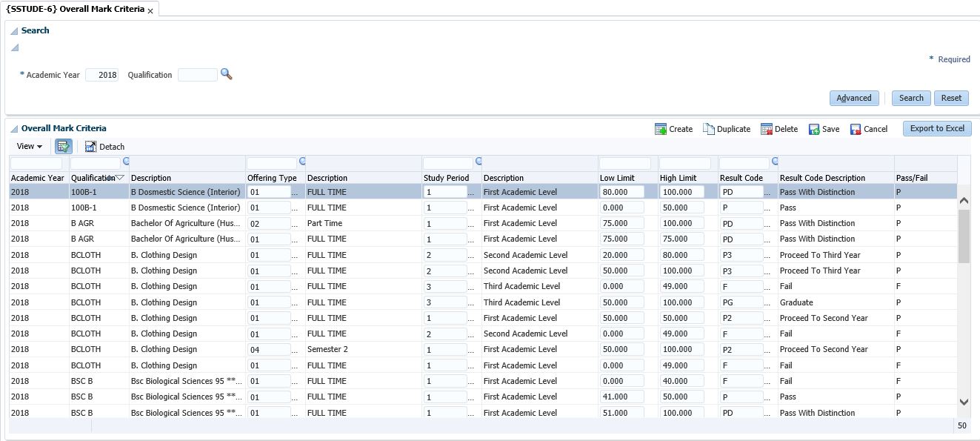Image resolution: width=980 pixels, height=441 pixels.
Task: Sort descending by the Qualification column
Action: point(119,178)
